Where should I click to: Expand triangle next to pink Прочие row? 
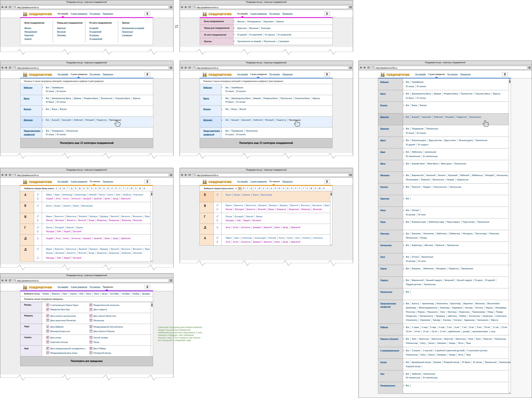pos(234,41)
